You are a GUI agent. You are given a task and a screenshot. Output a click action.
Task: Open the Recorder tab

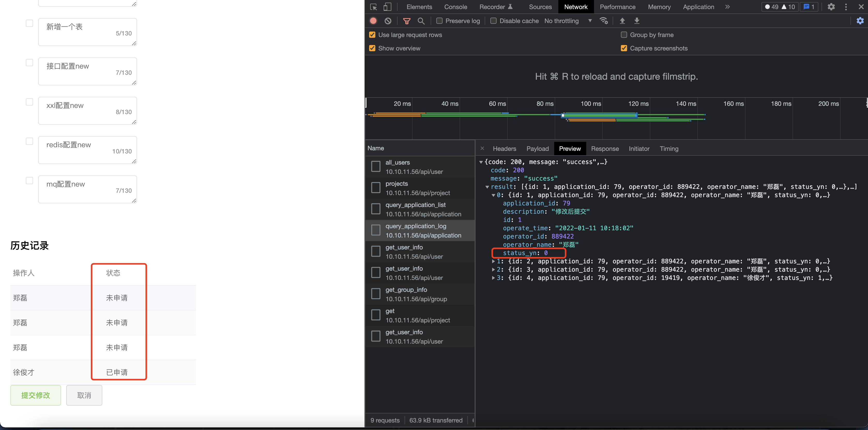496,7
